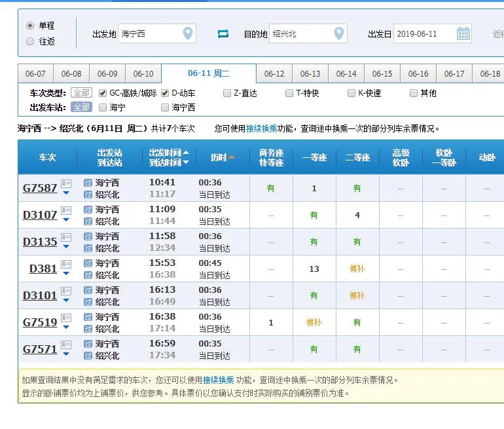Click 有 in G7587 商务座 cell
Screen dimensions: 504x429
click(x=270, y=188)
